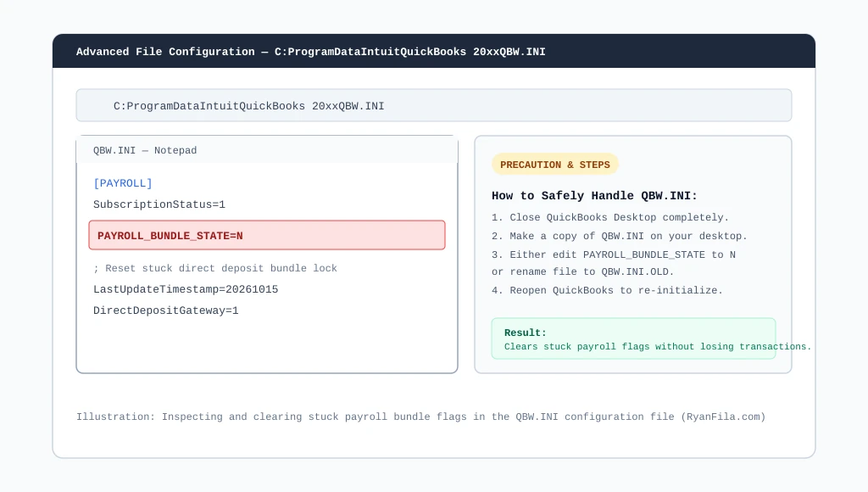
Task: Click the rename file to QBW.INI.OLD line
Action: coord(583,272)
